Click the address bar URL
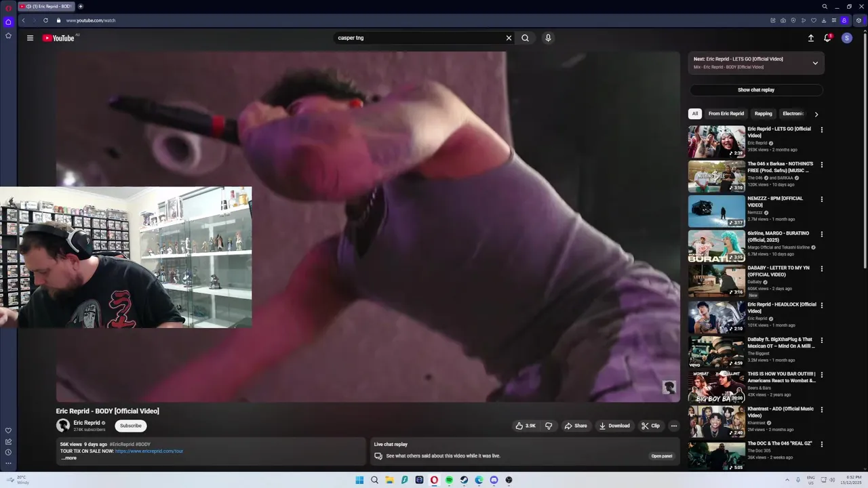The image size is (868, 488). 91,20
